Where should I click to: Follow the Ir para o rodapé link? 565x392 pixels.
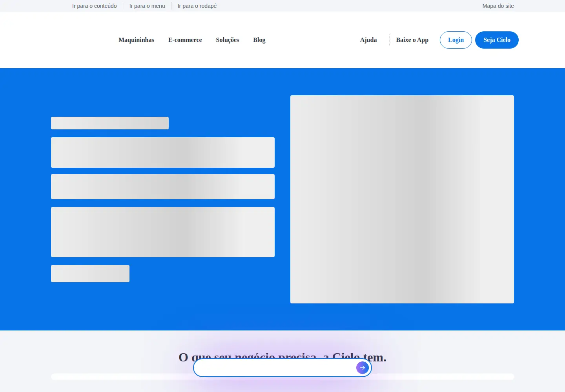pos(197,6)
